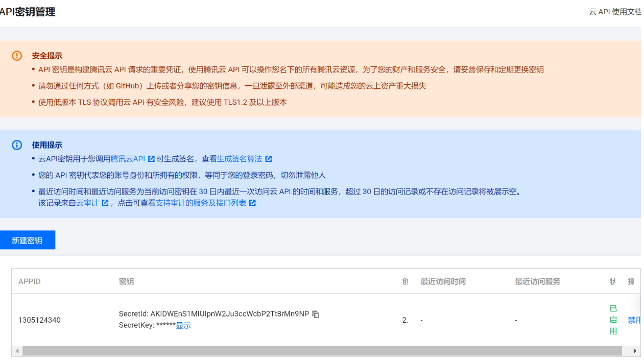Copy the SecretId with the copy icon
Viewport: 644px width, 361px height.
[316, 315]
